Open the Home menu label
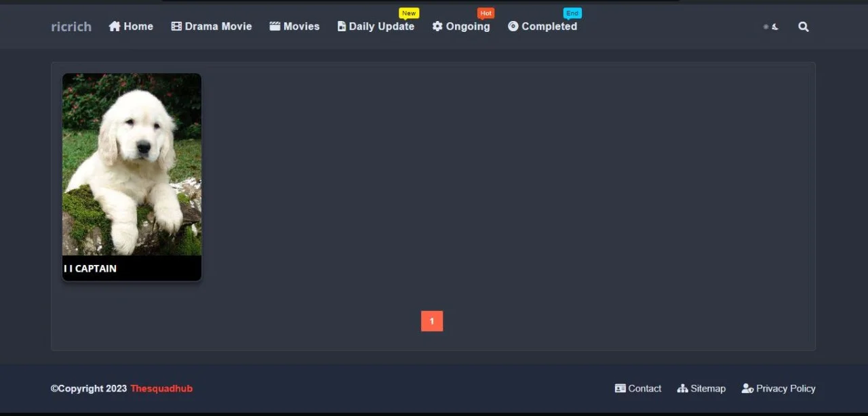Image resolution: width=868 pixels, height=416 pixels. tap(138, 26)
